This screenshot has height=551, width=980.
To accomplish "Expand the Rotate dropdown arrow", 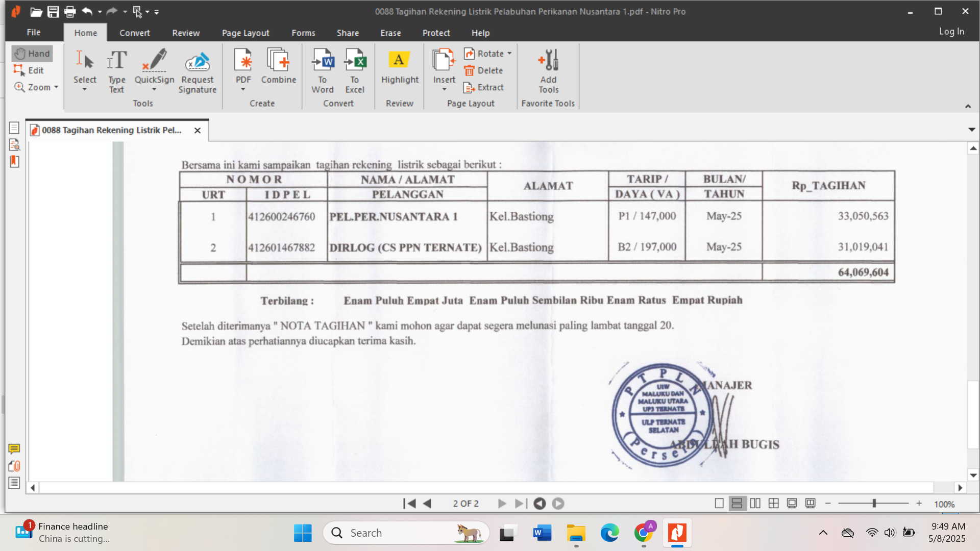I will point(509,54).
